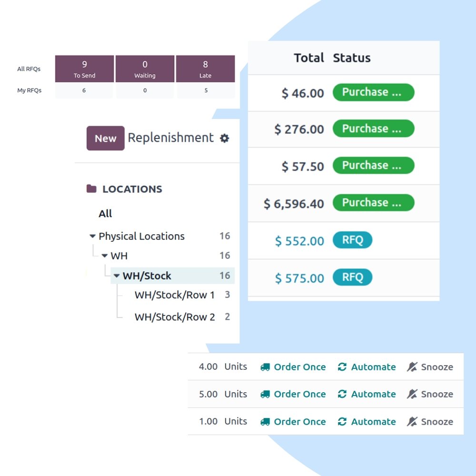Open the Late RFQs panel showing 8
This screenshot has height=476, width=476.
point(206,69)
